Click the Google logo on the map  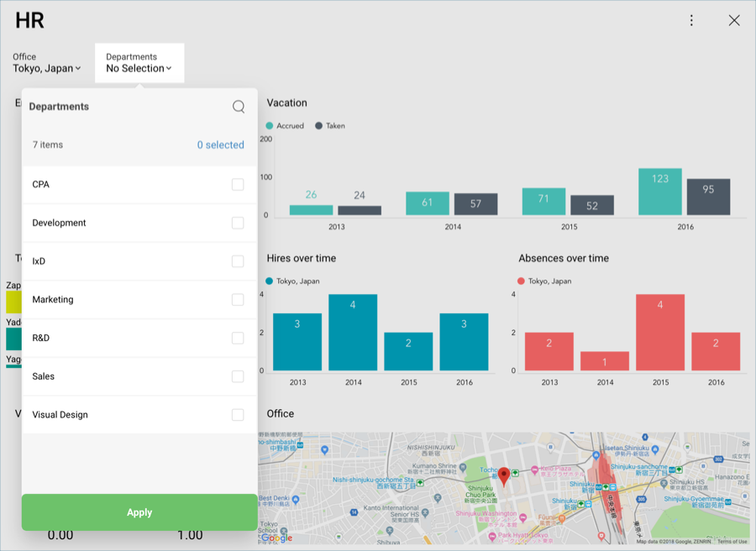click(x=276, y=538)
